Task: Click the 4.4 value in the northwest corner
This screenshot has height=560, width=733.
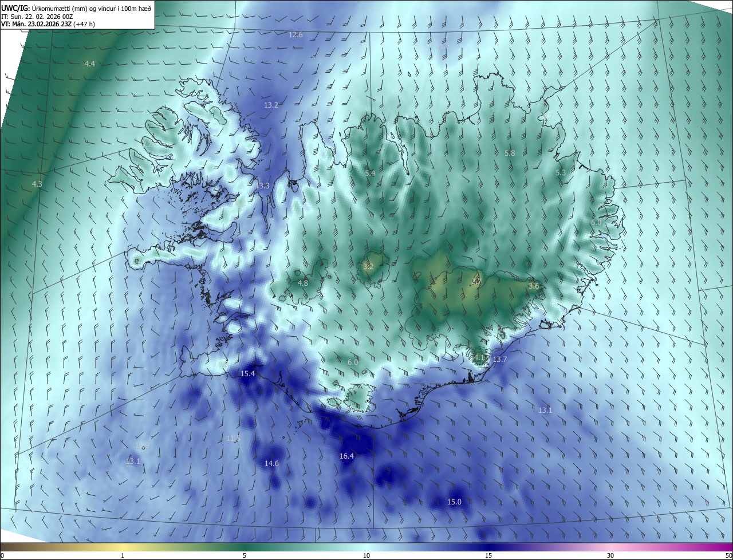Action: pyautogui.click(x=90, y=64)
